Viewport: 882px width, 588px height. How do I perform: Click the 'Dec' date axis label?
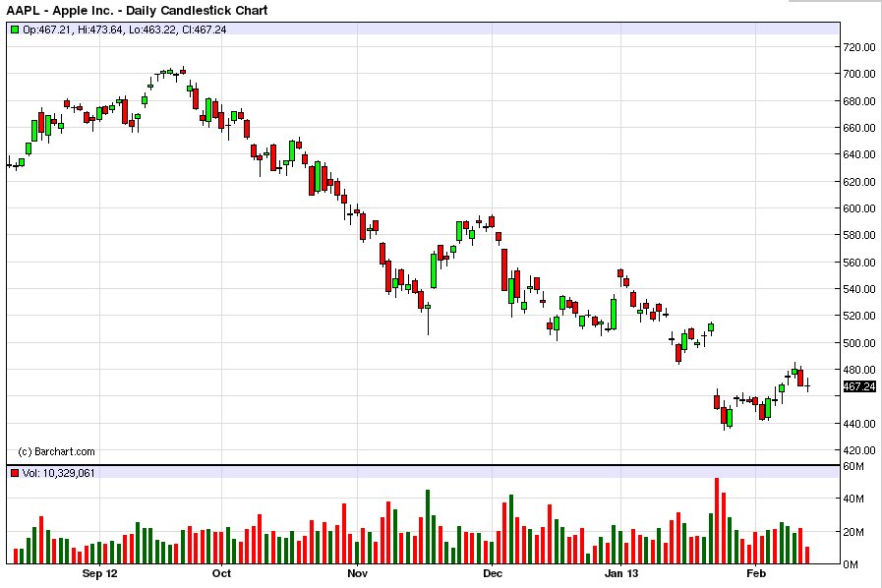[493, 573]
